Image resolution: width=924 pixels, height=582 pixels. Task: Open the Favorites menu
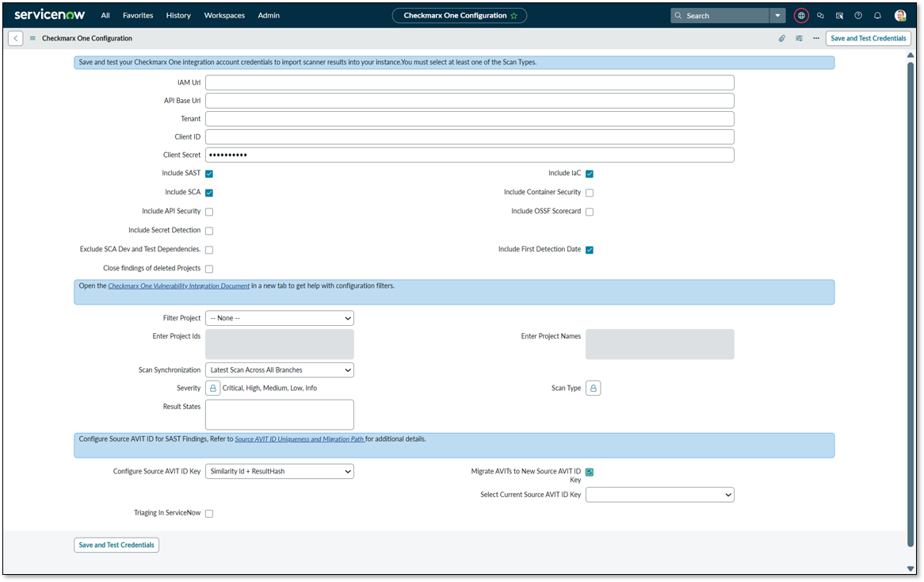click(x=138, y=15)
